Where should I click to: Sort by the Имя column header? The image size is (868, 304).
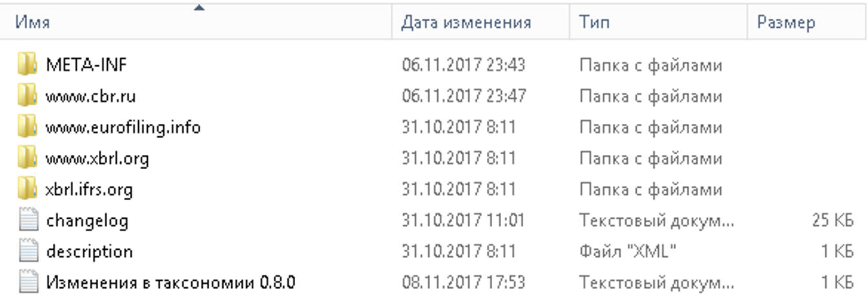click(x=32, y=23)
